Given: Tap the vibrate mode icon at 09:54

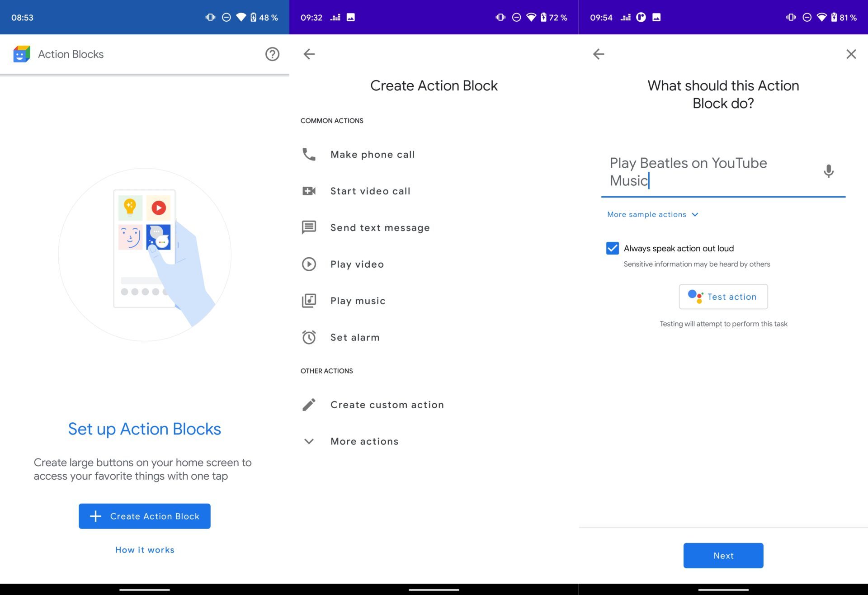Looking at the screenshot, I should tap(791, 17).
